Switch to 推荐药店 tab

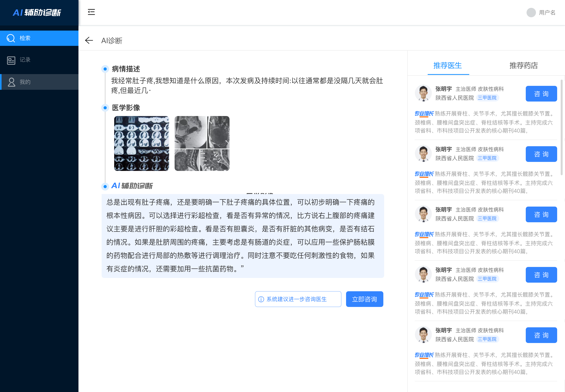pos(524,66)
